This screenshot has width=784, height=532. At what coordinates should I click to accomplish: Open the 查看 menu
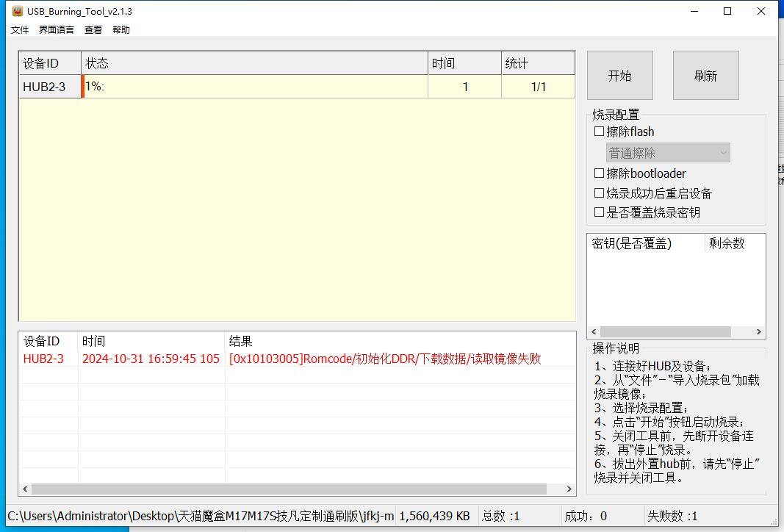(x=93, y=30)
